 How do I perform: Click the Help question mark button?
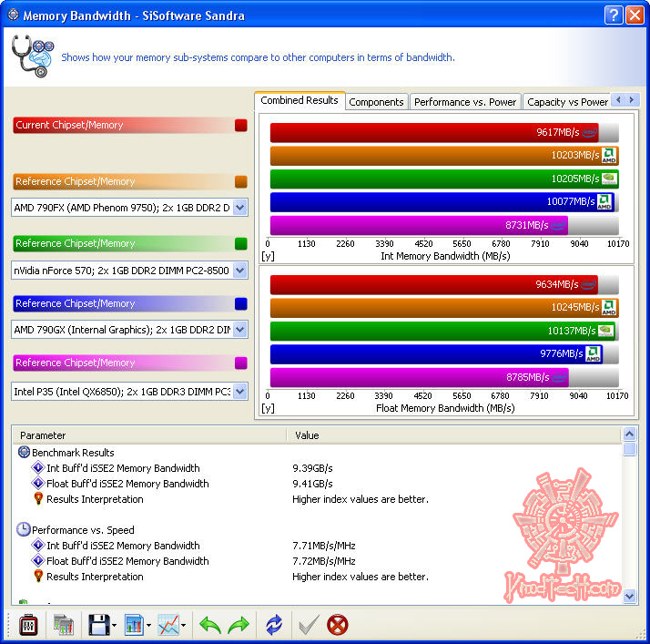(x=614, y=15)
